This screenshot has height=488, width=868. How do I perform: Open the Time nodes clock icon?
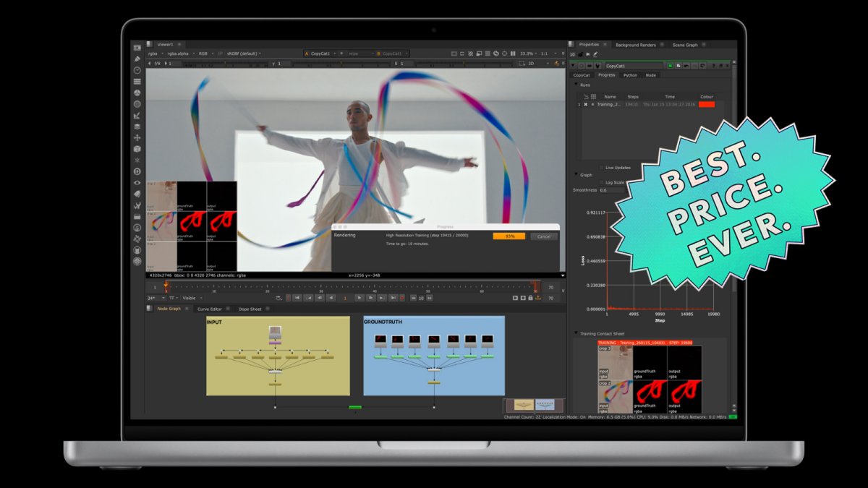(137, 69)
